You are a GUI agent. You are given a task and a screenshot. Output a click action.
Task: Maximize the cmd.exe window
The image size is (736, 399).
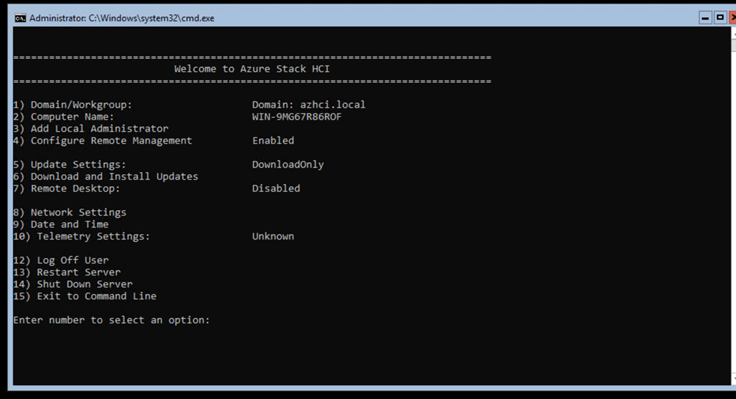(x=720, y=18)
